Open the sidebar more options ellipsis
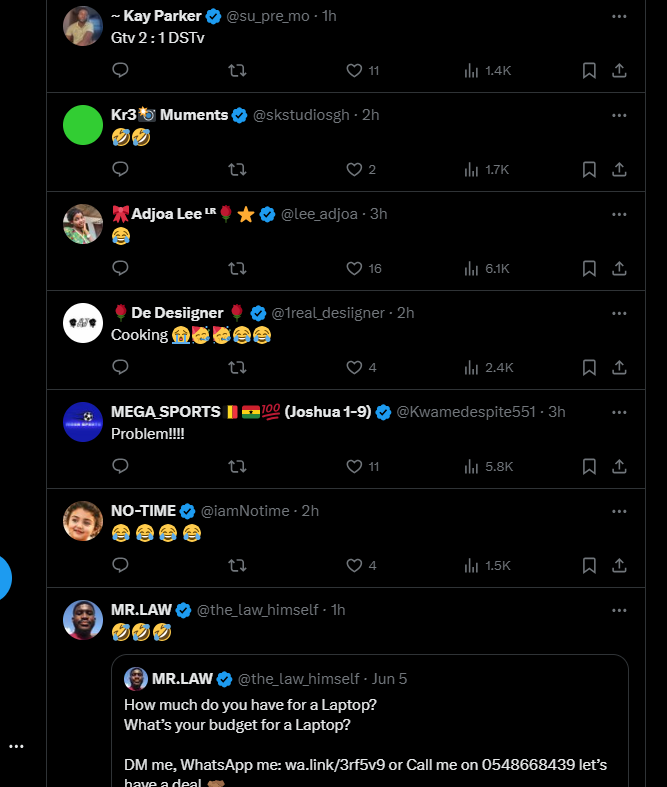 pyautogui.click(x=16, y=746)
